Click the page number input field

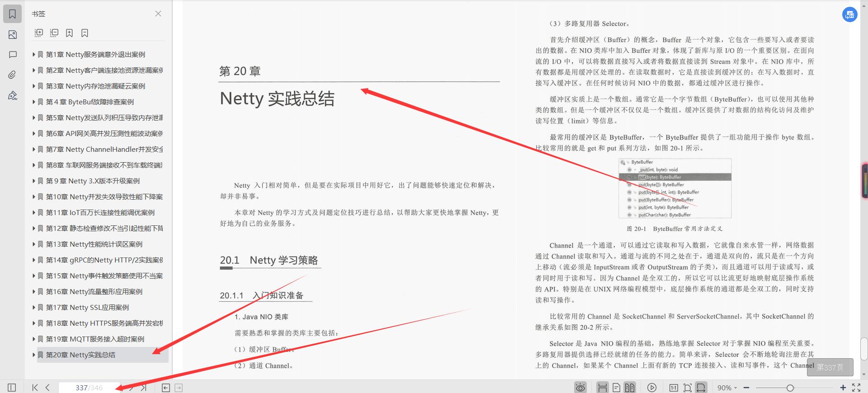coord(89,388)
